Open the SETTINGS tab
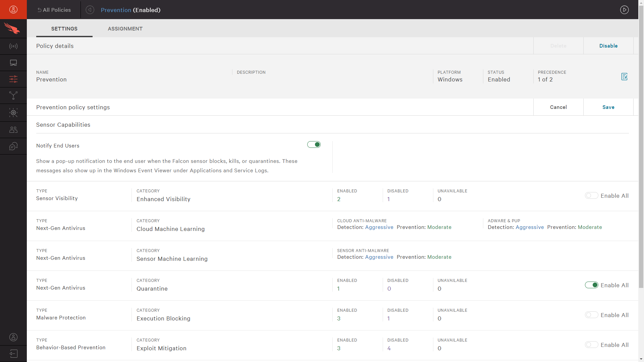 tap(64, 28)
